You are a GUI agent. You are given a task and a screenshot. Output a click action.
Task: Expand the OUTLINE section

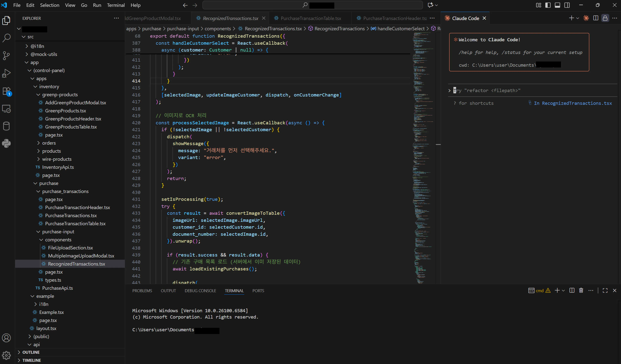[31, 352]
